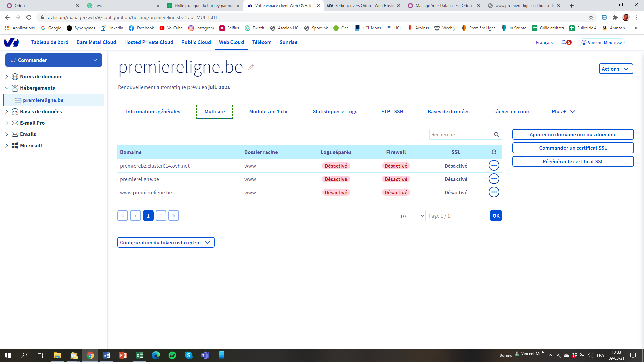The height and width of the screenshot is (362, 644).
Task: Expand Configuration du token ovhcontrol
Action: [x=166, y=243]
